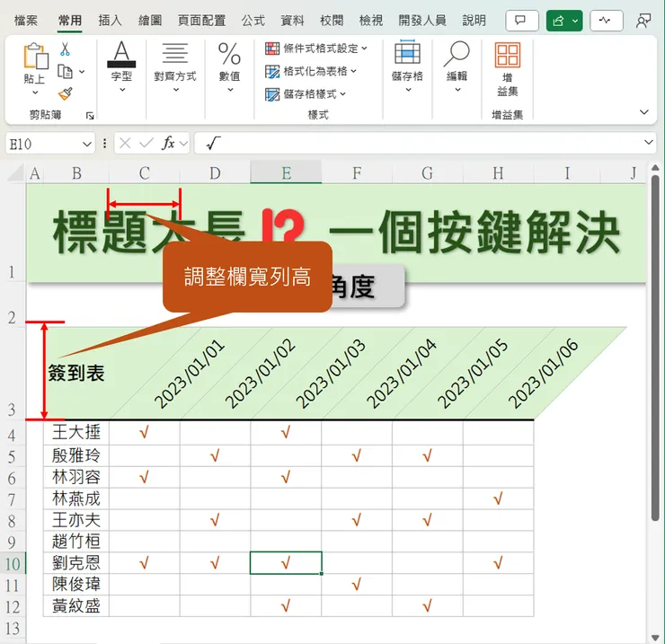This screenshot has width=665, height=644.
Task: Switch to the 公式 Formulas tab
Action: click(x=253, y=21)
